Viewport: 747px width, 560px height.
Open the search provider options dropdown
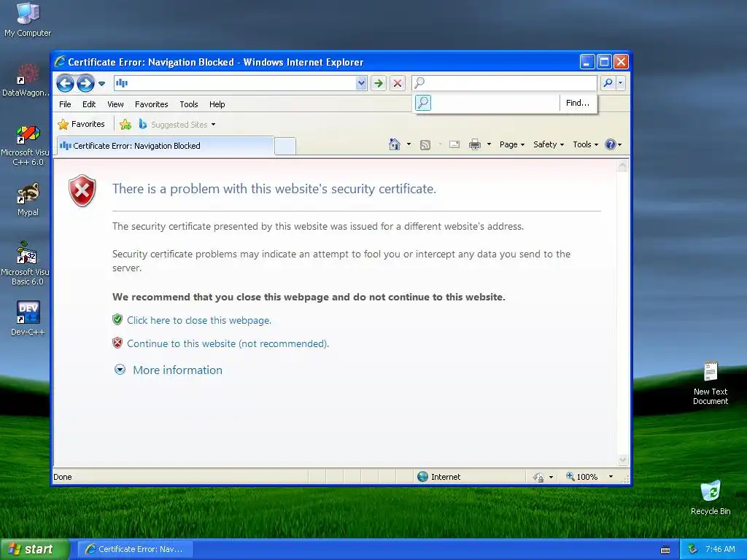point(620,83)
